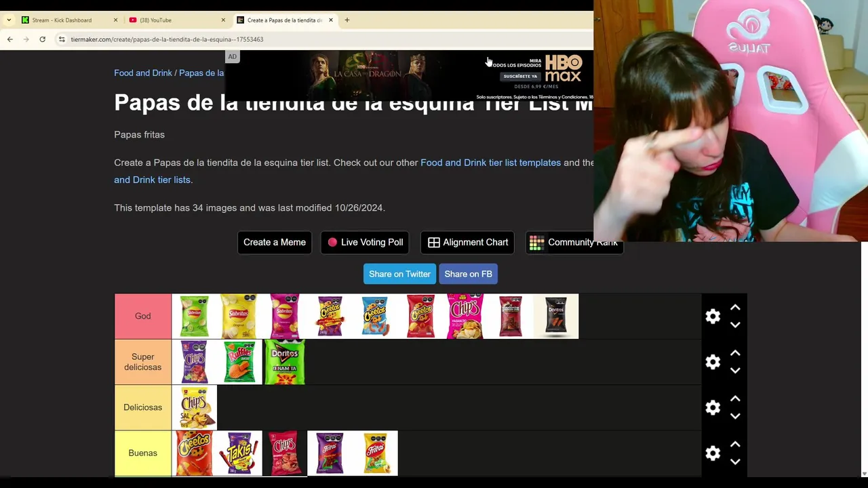Select yellow Chips Sal bag in Deliciosas
Viewport: 868px width, 488px height.
point(195,407)
